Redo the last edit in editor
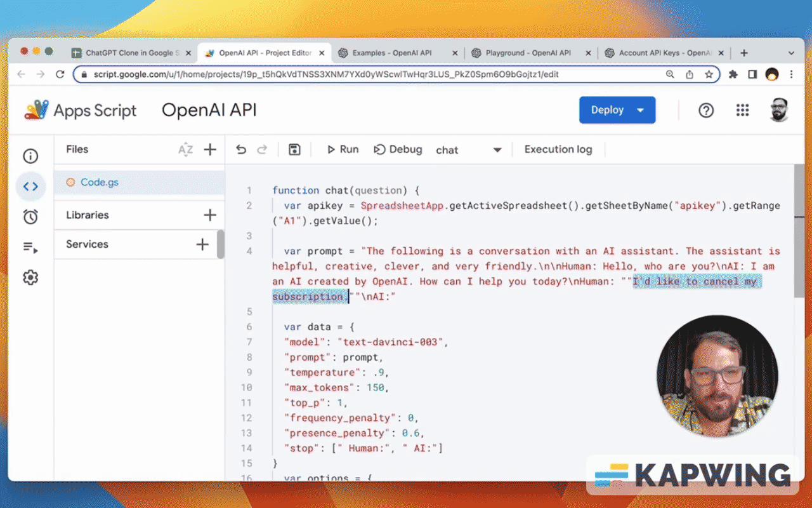The height and width of the screenshot is (508, 812). [x=261, y=150]
